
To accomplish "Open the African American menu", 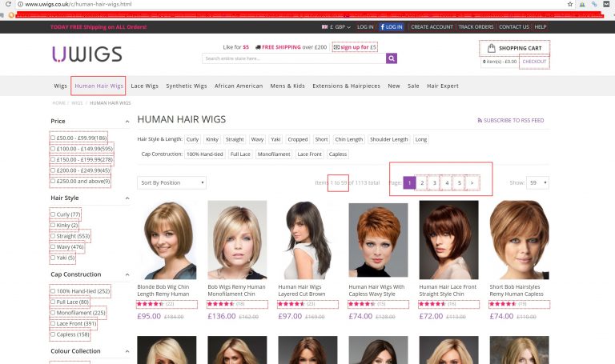I will [x=239, y=86].
